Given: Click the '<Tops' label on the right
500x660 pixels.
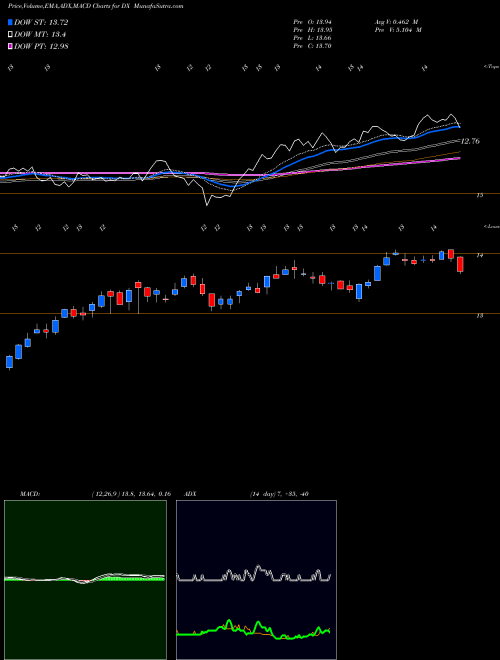Looking at the screenshot, I should [491, 67].
